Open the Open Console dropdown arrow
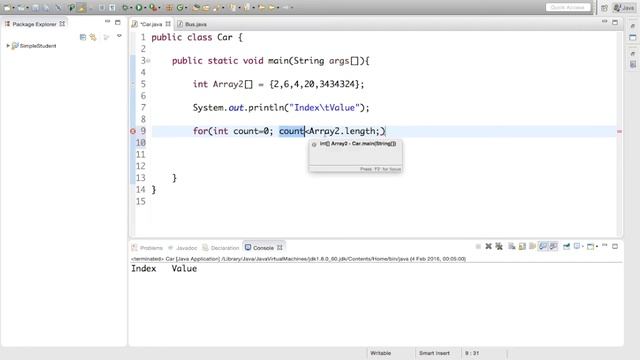The image size is (640, 360). click(x=596, y=247)
